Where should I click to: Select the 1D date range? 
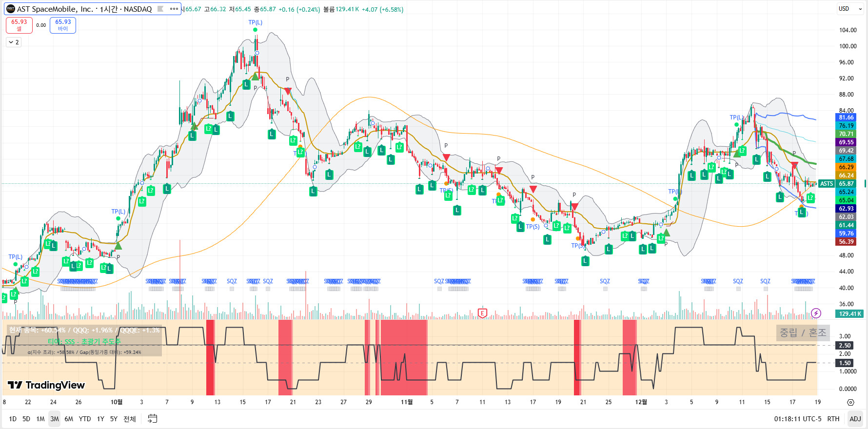pyautogui.click(x=13, y=419)
